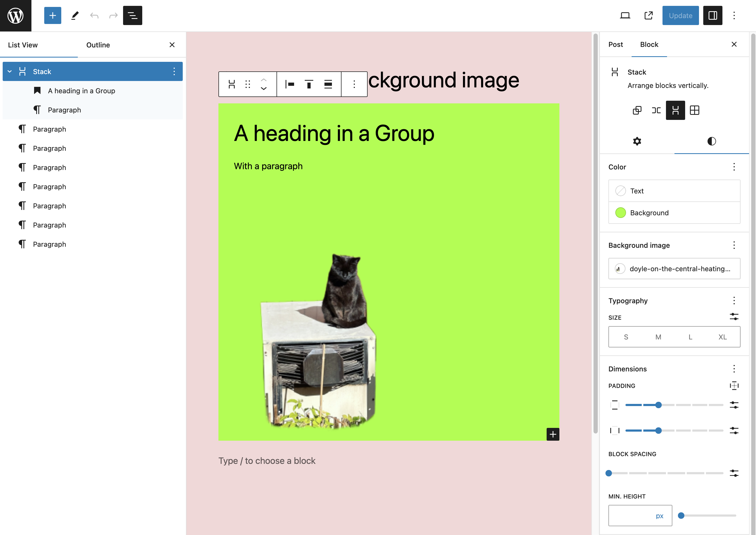Click the vertical alignment top toolbar icon

(x=309, y=84)
